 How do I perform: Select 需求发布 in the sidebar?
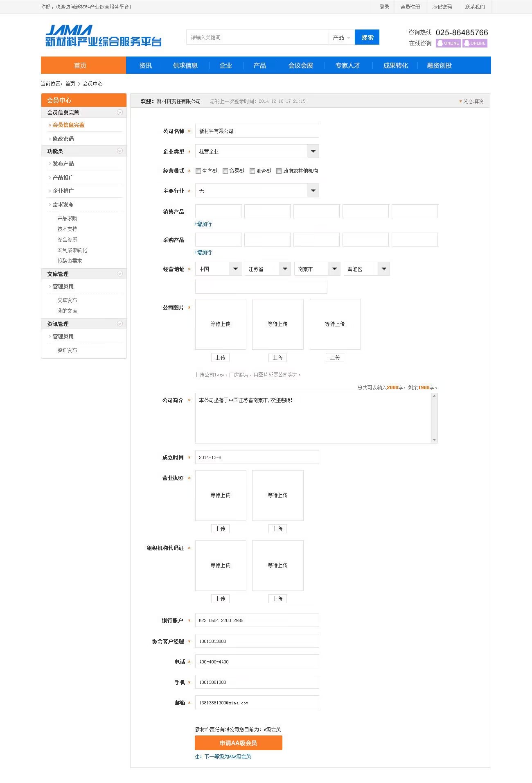(63, 204)
